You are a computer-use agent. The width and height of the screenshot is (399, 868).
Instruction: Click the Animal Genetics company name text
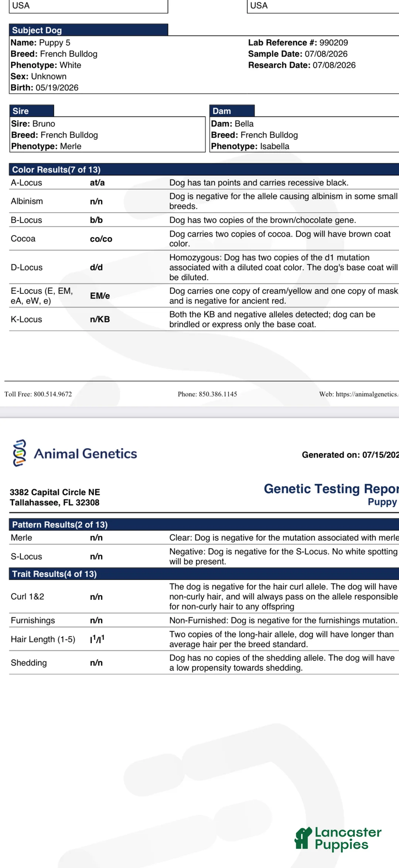85,454
